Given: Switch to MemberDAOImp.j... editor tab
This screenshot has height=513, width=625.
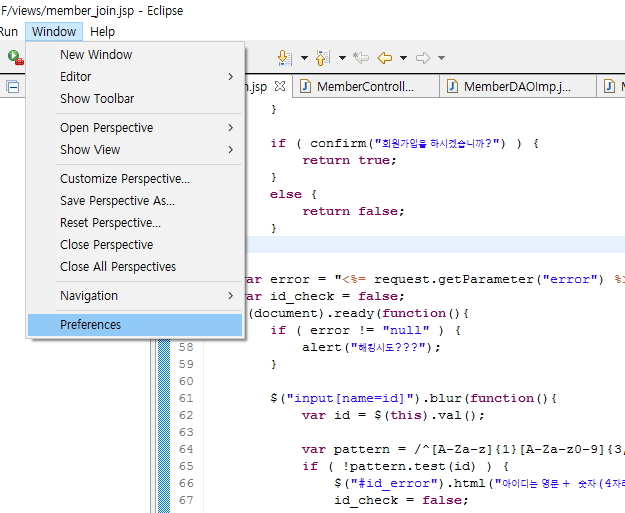Looking at the screenshot, I should tap(517, 86).
